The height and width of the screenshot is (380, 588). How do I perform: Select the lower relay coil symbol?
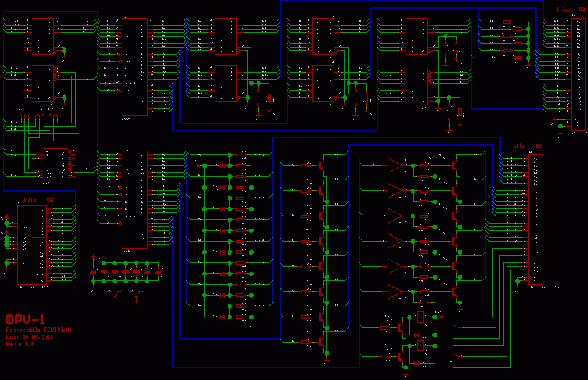click(x=420, y=345)
